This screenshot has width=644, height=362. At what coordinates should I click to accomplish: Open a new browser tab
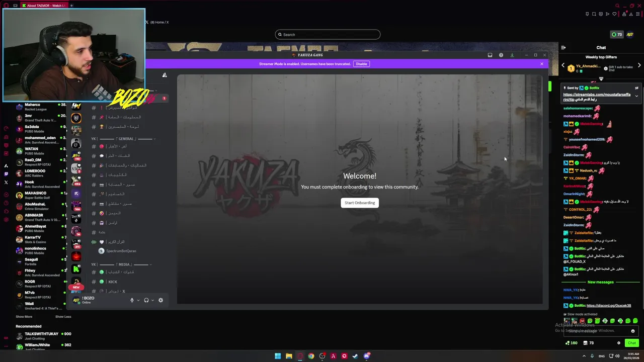[x=71, y=6]
